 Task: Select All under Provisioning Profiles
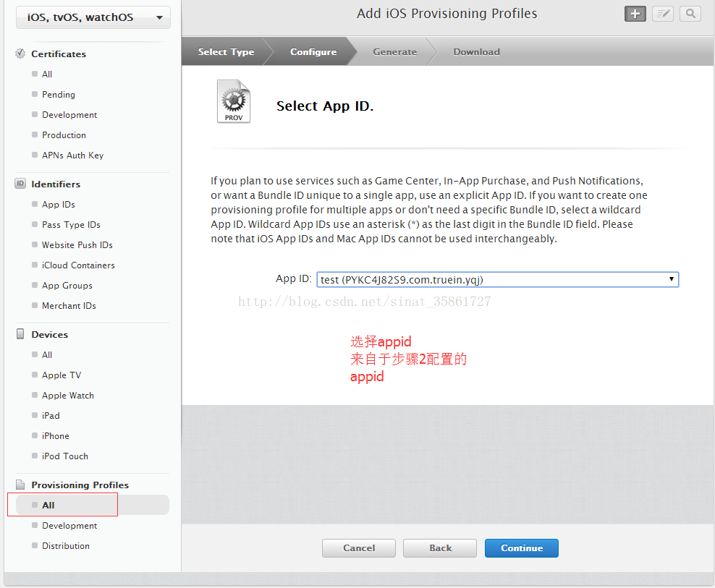click(93, 505)
